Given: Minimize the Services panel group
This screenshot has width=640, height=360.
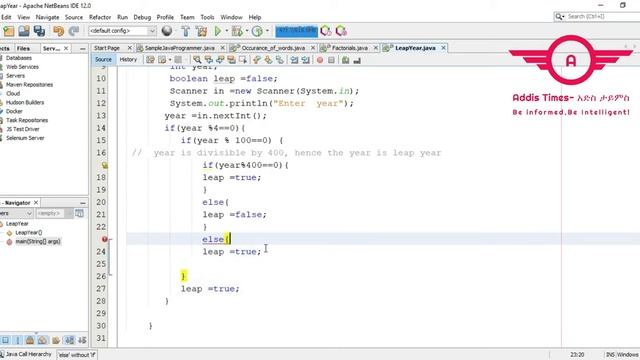Looking at the screenshot, I should (82, 48).
